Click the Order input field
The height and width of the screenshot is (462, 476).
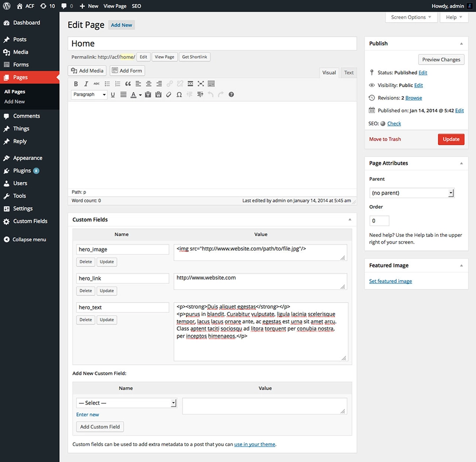(379, 220)
